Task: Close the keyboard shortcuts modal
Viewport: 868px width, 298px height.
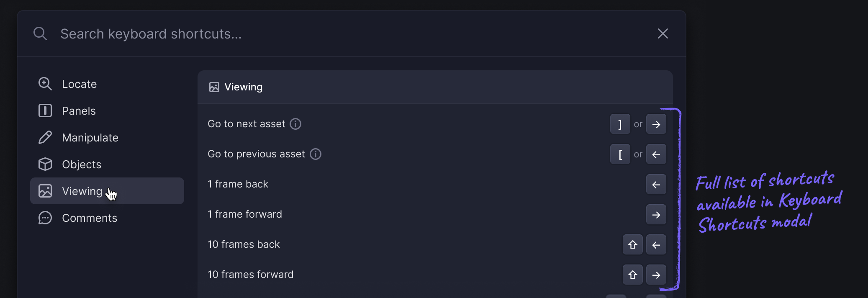Action: (x=663, y=33)
